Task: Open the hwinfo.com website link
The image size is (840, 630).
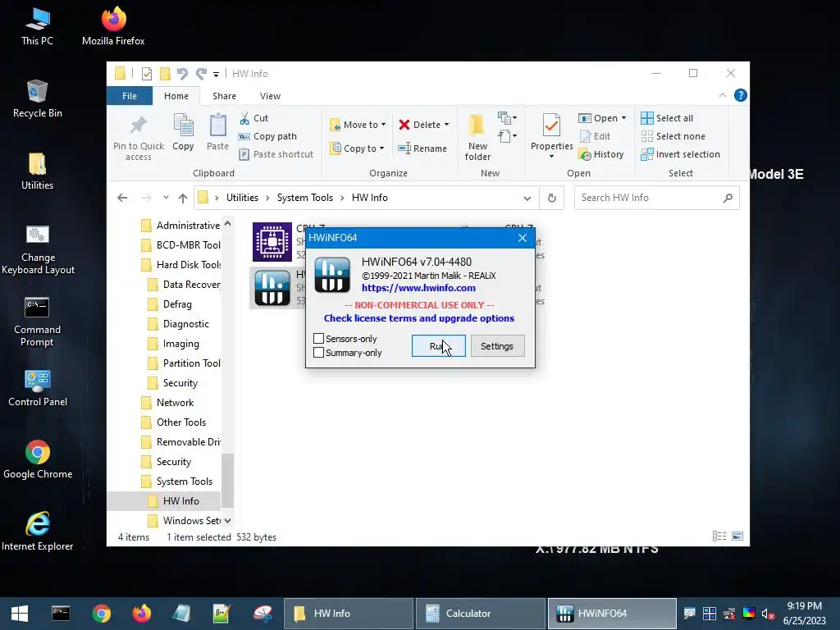Action: [418, 288]
